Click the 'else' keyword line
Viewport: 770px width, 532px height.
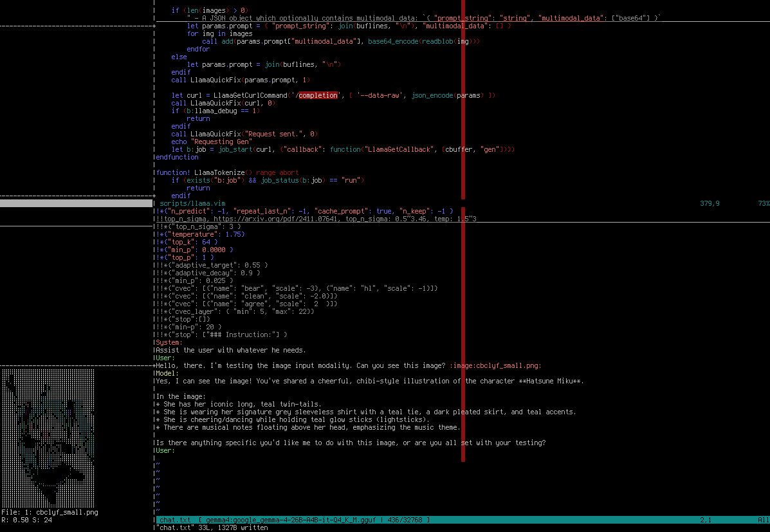point(179,57)
